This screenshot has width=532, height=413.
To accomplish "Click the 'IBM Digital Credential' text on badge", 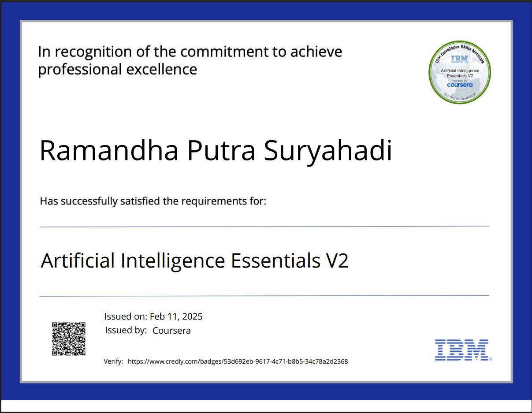I will coord(460,97).
